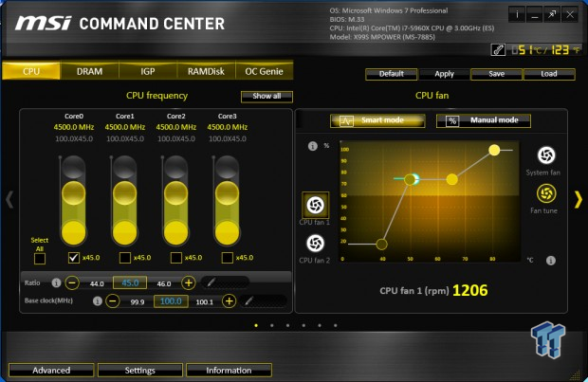Switch the CPU fan to Manual mode
This screenshot has height=382, width=588.
(484, 120)
